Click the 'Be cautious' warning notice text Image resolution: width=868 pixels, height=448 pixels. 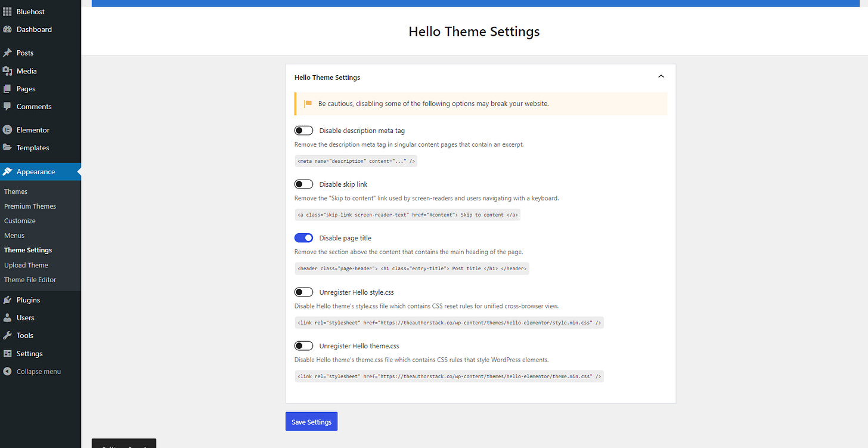tap(433, 104)
